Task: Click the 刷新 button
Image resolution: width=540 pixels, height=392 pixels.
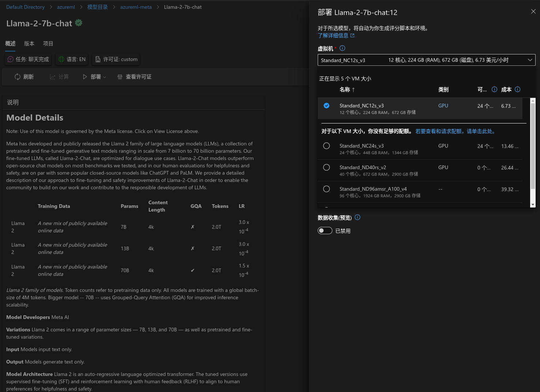Action: coord(24,77)
